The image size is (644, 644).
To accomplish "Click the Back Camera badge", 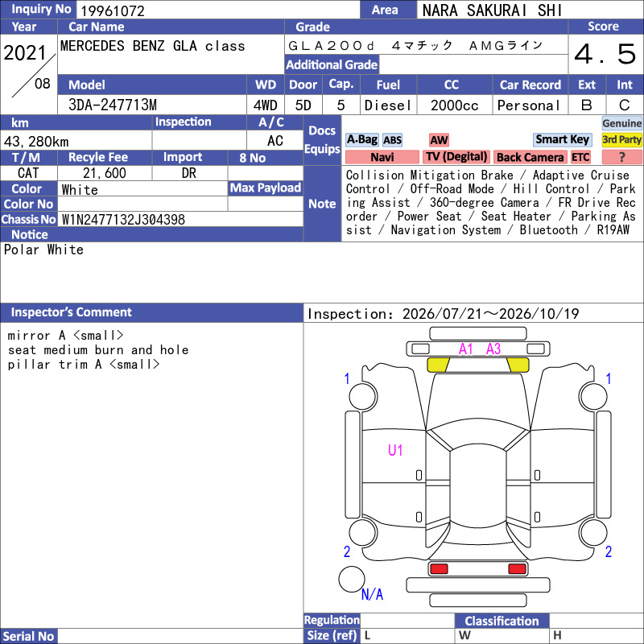I will point(530,157).
